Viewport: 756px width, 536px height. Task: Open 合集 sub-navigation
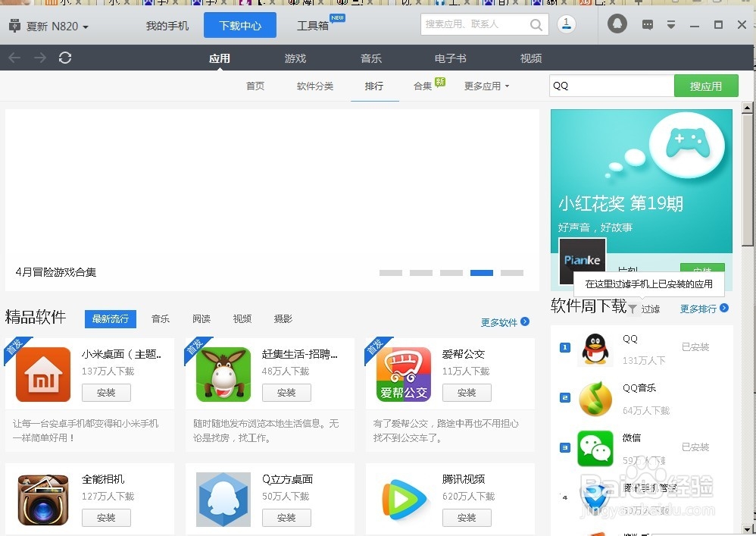point(423,86)
